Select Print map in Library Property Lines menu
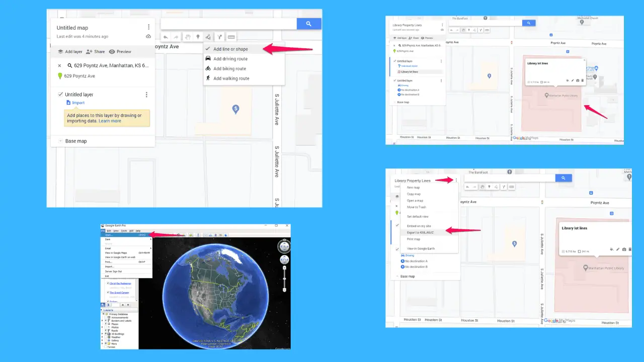The image size is (644, 362). pyautogui.click(x=429, y=239)
